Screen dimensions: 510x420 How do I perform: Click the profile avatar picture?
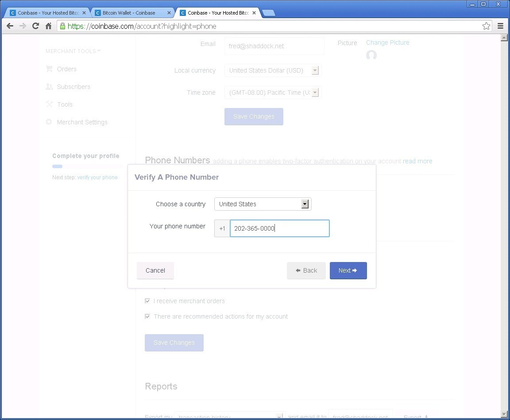point(371,55)
